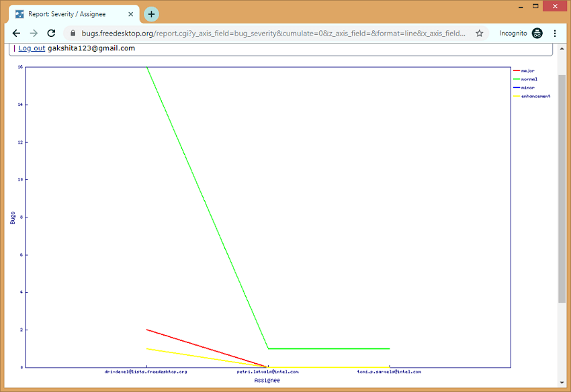Image resolution: width=571 pixels, height=392 pixels.
Task: Close the Report: Severity / Assignee tab
Action: click(x=131, y=14)
